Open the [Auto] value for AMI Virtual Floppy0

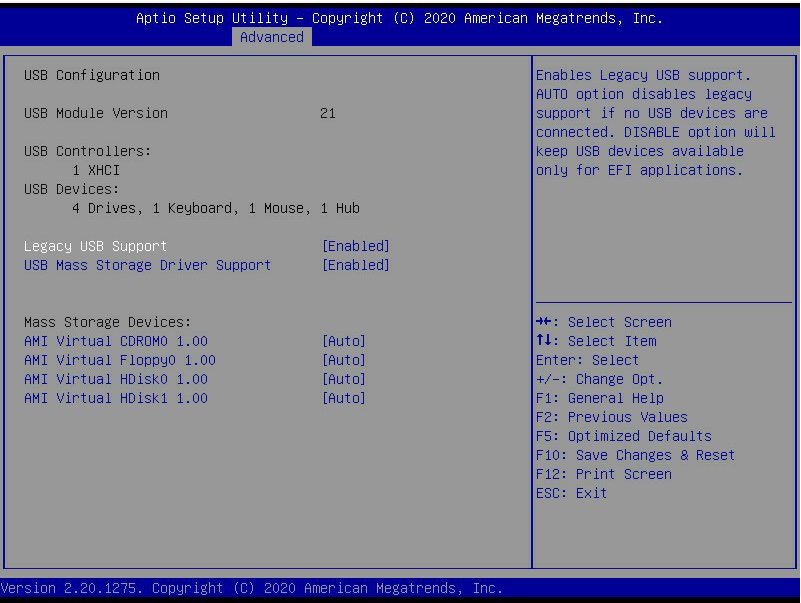(x=344, y=360)
